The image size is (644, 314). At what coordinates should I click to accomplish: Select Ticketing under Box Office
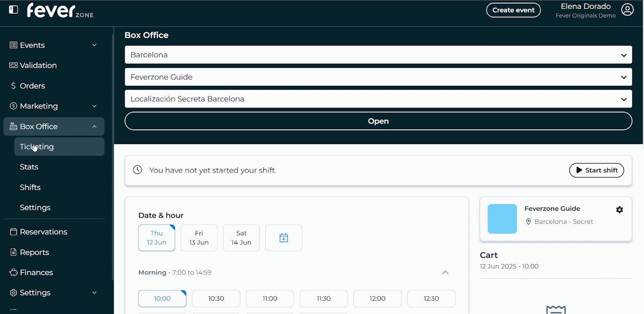59,147
